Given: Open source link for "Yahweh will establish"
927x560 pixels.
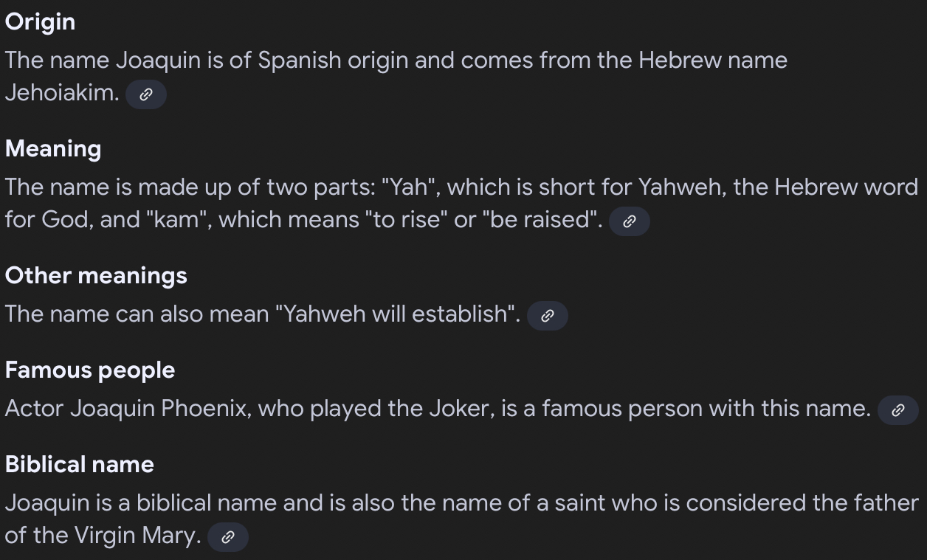Looking at the screenshot, I should tap(547, 316).
